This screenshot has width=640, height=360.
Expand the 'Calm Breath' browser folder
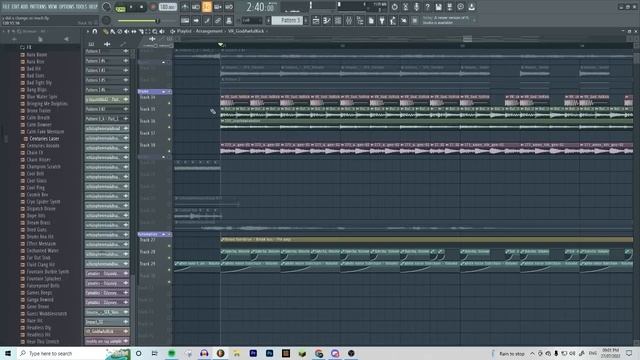click(38, 118)
